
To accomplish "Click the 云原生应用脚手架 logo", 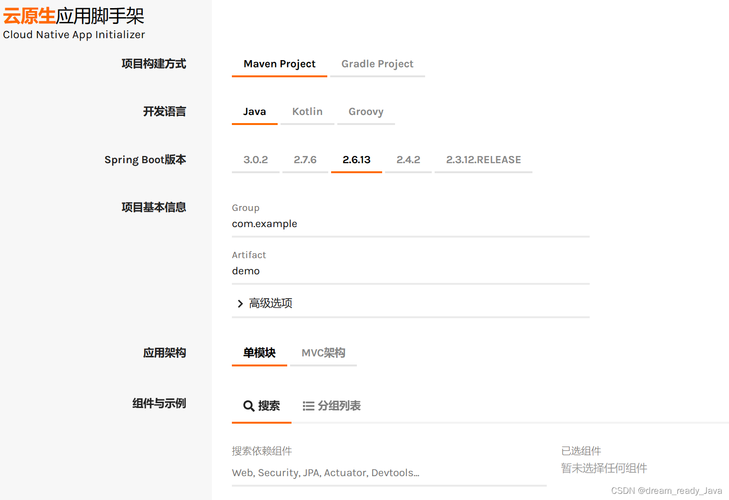I will coord(73,23).
